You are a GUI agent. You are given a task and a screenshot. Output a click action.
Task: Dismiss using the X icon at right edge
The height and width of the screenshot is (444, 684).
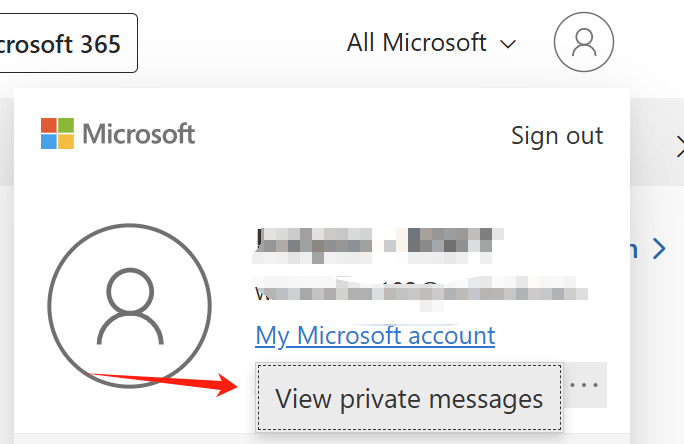pyautogui.click(x=680, y=147)
